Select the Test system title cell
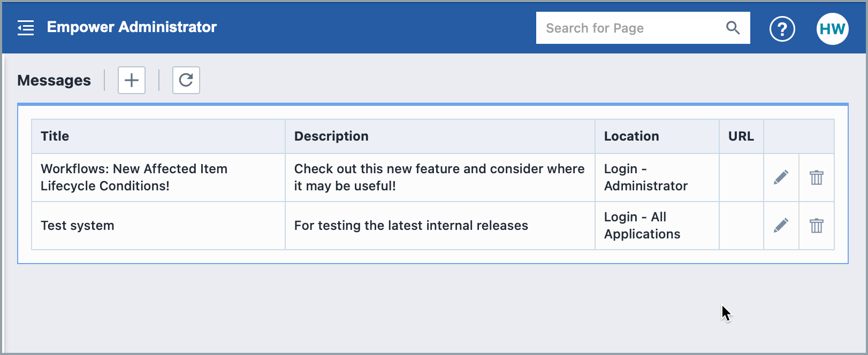 [78, 226]
